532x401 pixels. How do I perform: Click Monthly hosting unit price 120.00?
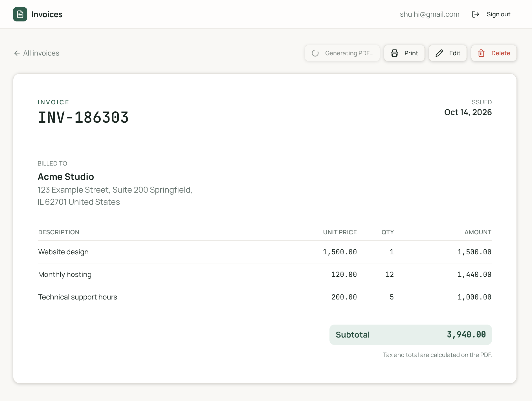(x=344, y=274)
